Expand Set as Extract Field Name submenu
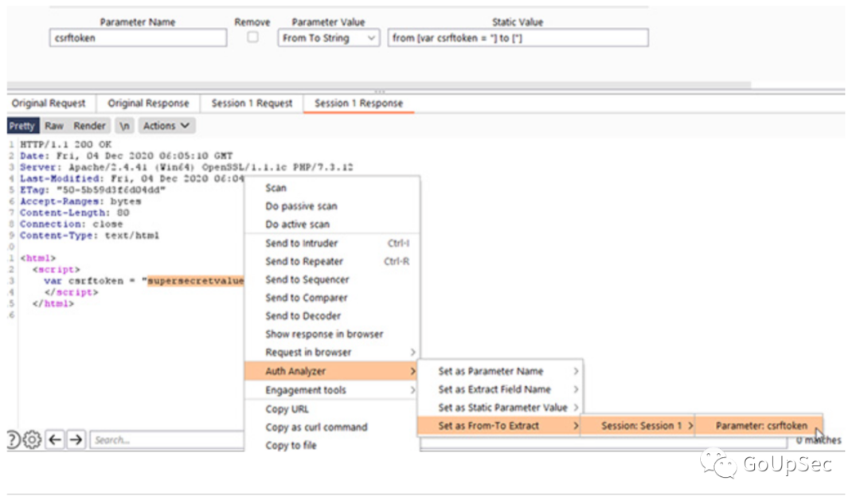Image resolution: width=860 pixels, height=504 pixels. (500, 389)
